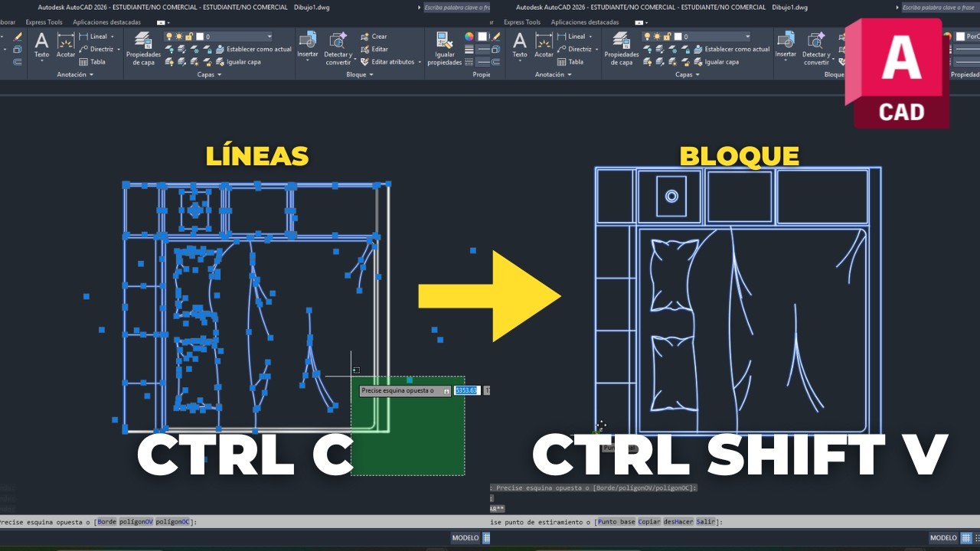
Task: Open Detectar y convertir in left window
Action: (338, 48)
